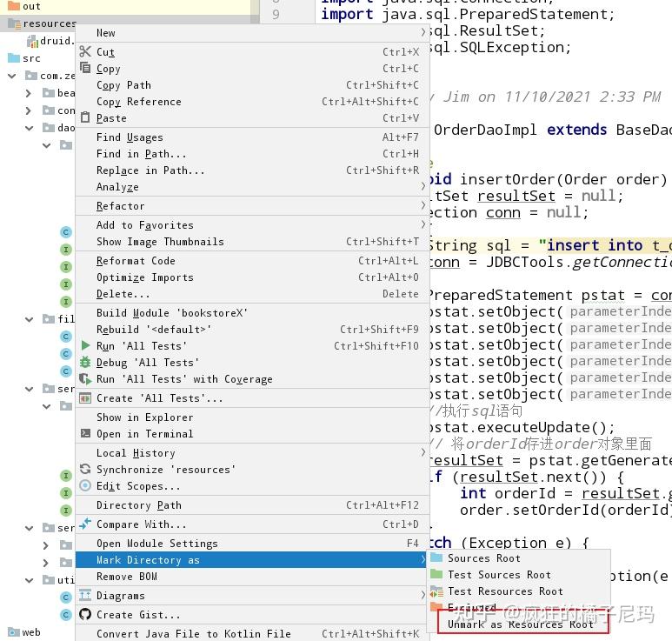Click the web folder icon in tree

point(14,632)
